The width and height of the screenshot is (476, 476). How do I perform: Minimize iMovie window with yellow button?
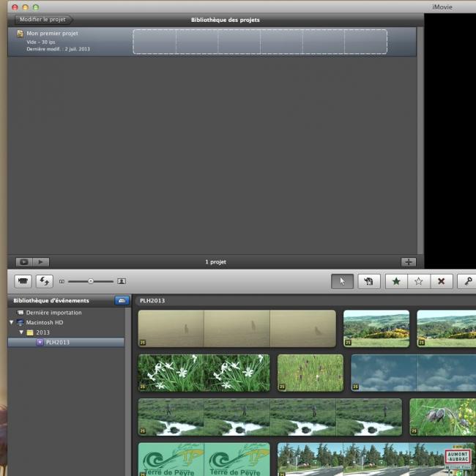click(x=26, y=7)
